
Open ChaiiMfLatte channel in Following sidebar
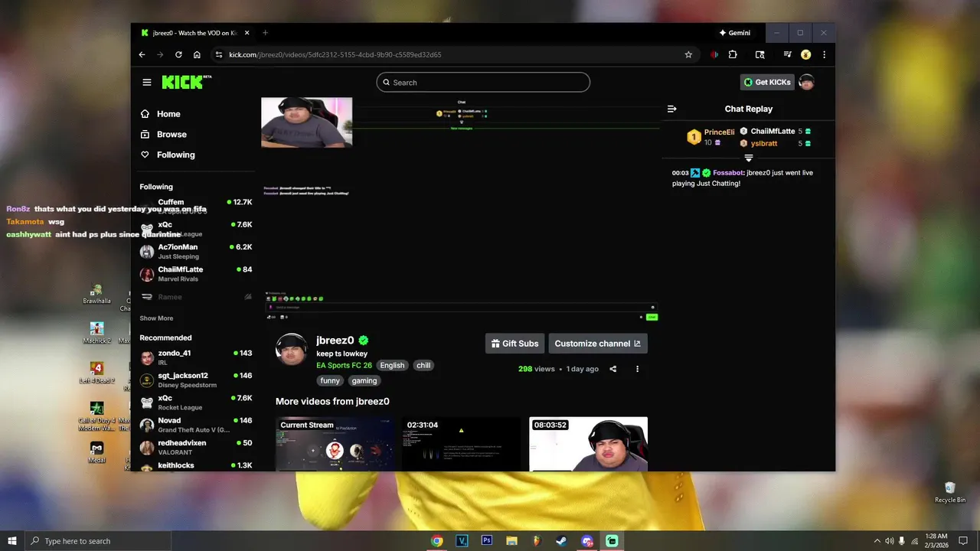pyautogui.click(x=196, y=274)
